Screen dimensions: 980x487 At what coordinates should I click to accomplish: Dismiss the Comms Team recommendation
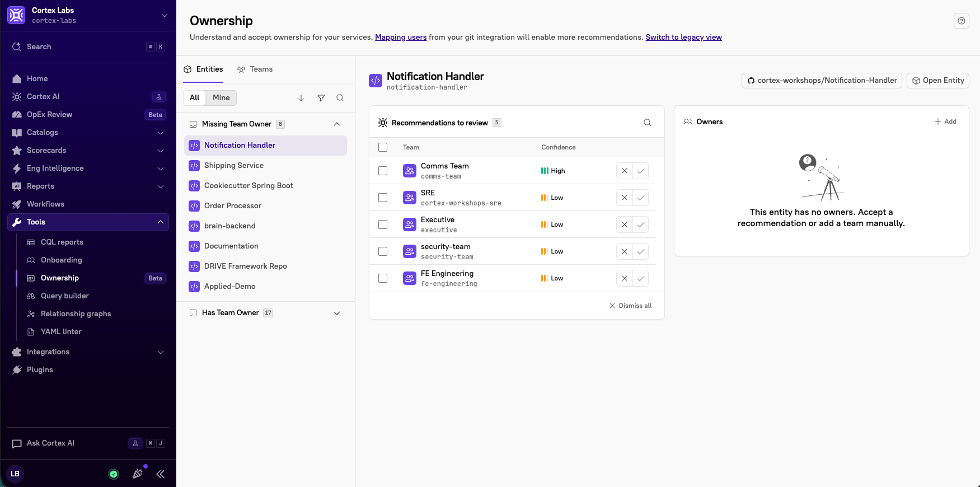625,171
